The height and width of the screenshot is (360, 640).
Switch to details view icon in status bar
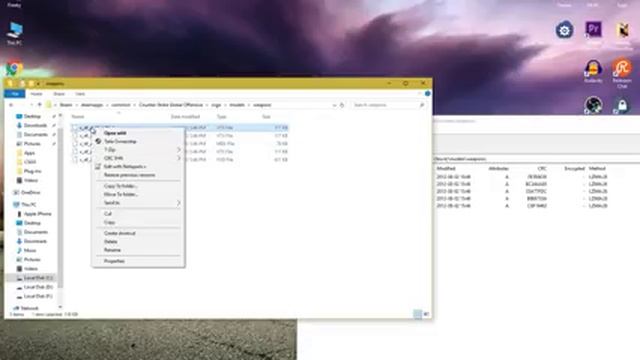pyautogui.click(x=417, y=314)
